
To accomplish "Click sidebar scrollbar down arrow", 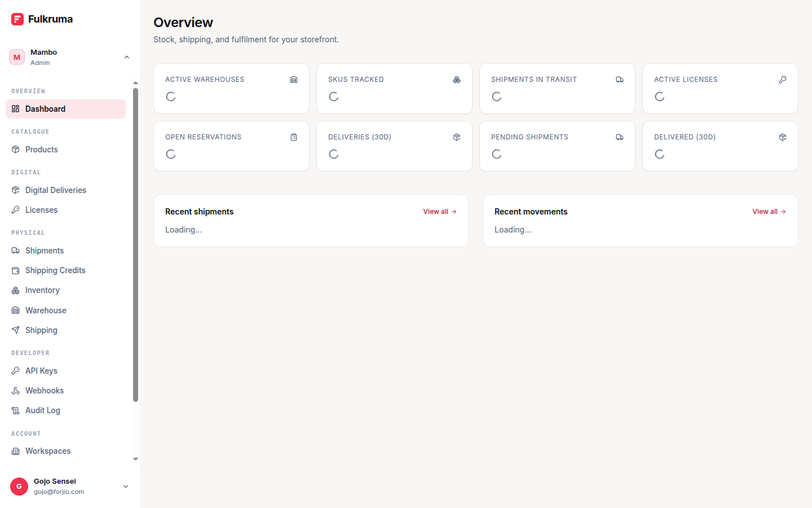I will tap(135, 459).
